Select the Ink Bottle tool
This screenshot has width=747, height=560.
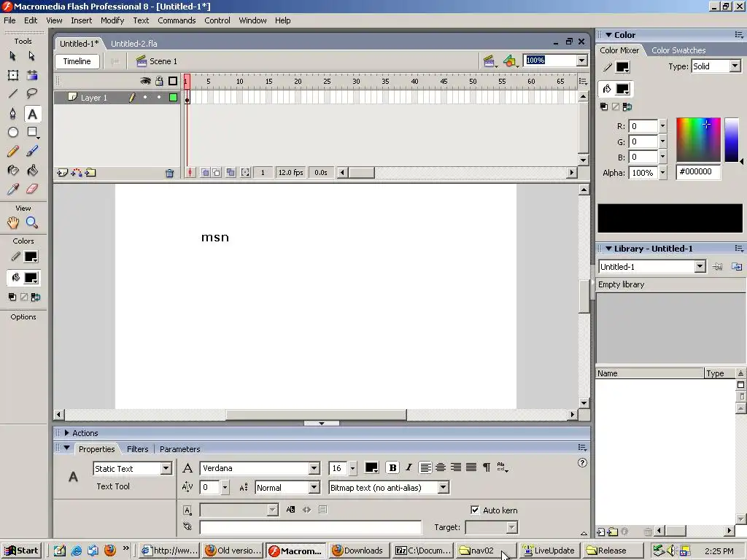[13, 170]
